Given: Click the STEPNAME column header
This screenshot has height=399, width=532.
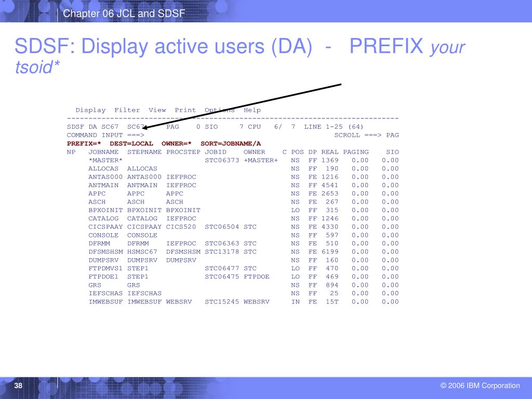Looking at the screenshot, I should point(144,152).
